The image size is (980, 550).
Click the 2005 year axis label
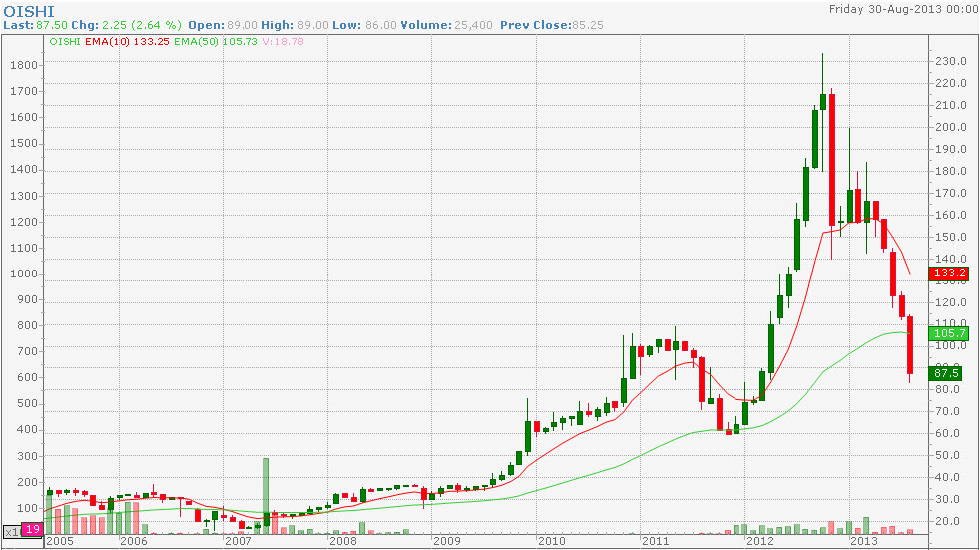pos(60,541)
